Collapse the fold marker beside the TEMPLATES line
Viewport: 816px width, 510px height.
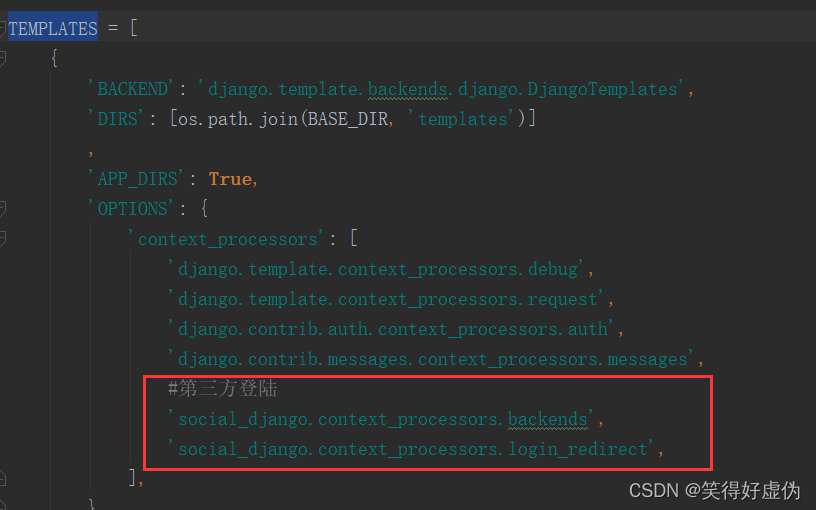coord(3,28)
